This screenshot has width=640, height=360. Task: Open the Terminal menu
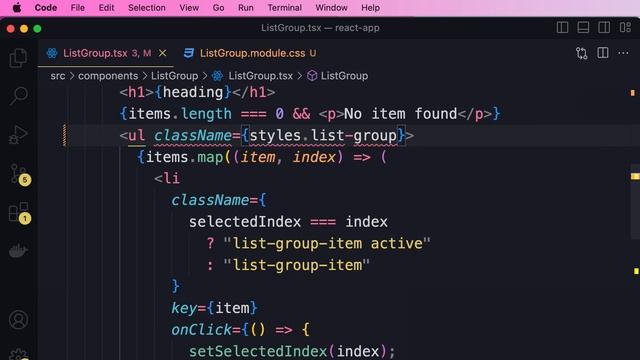[284, 8]
